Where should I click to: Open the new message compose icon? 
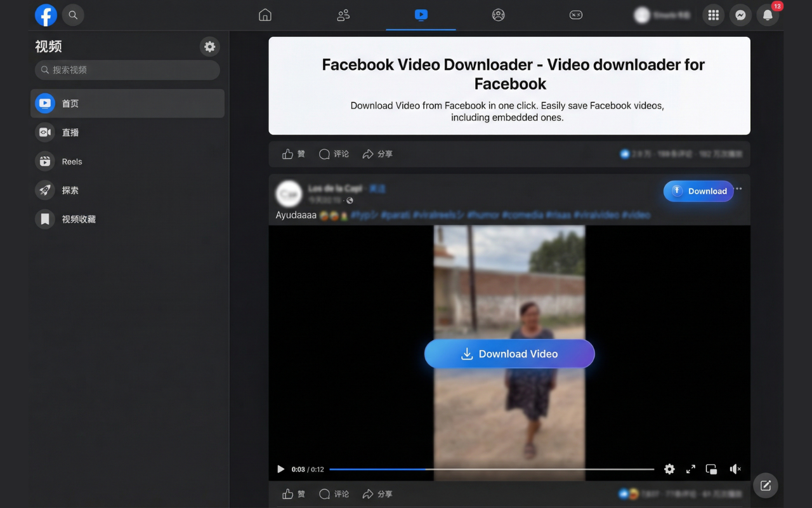(766, 486)
